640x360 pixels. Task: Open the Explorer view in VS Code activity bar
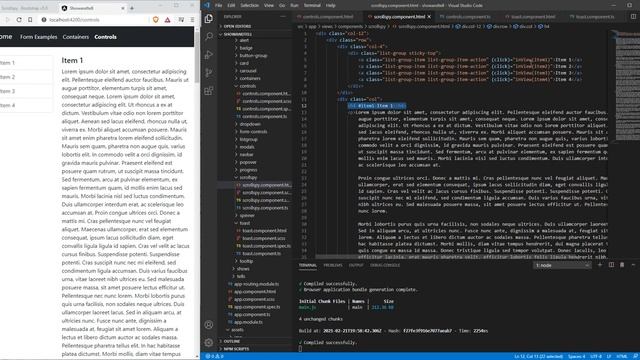point(209,18)
